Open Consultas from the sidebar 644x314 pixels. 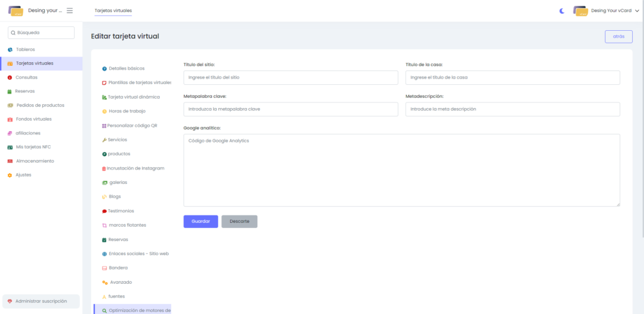[x=26, y=77]
